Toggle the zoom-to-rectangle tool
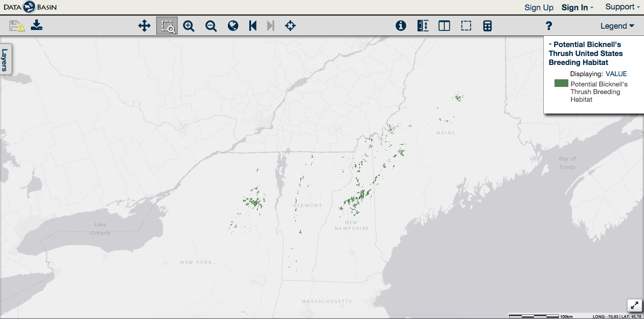 click(x=167, y=26)
